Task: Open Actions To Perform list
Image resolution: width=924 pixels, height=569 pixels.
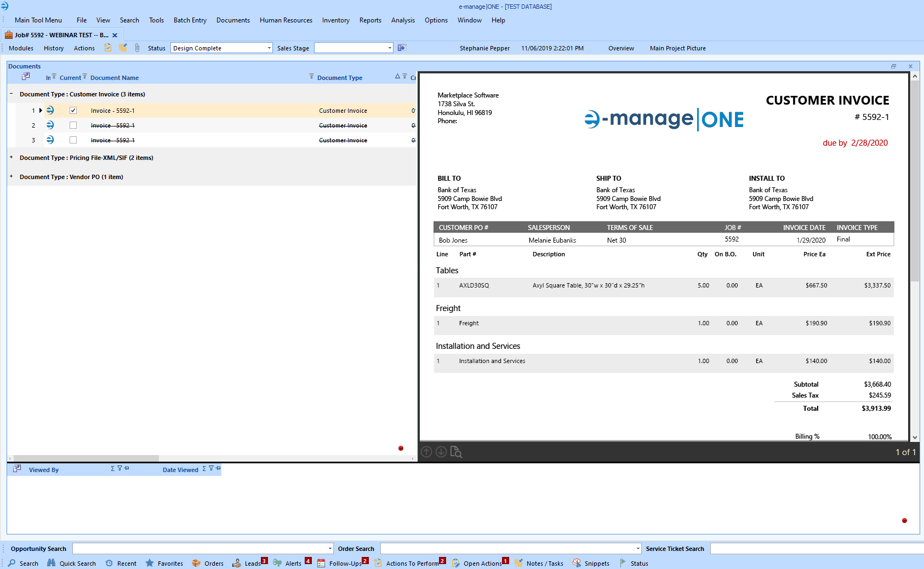Action: (410, 563)
